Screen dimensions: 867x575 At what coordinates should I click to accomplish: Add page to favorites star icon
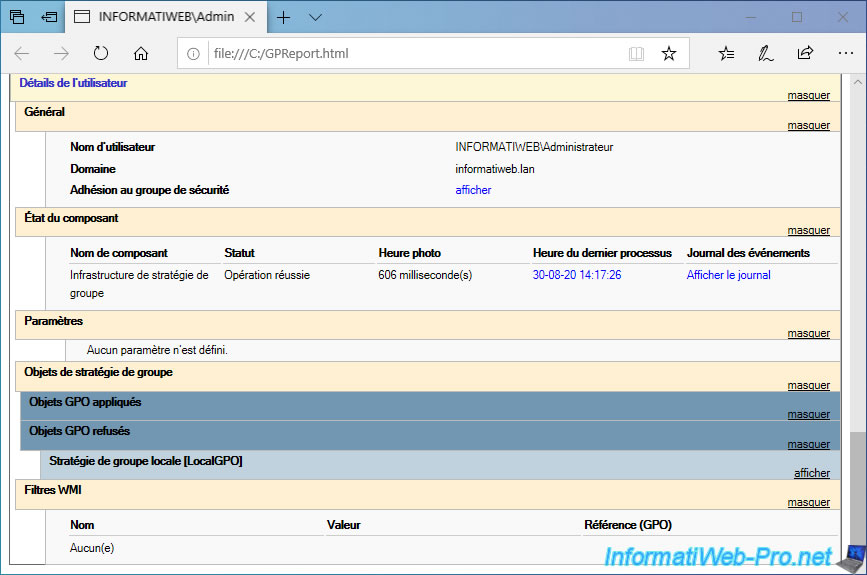tap(669, 53)
